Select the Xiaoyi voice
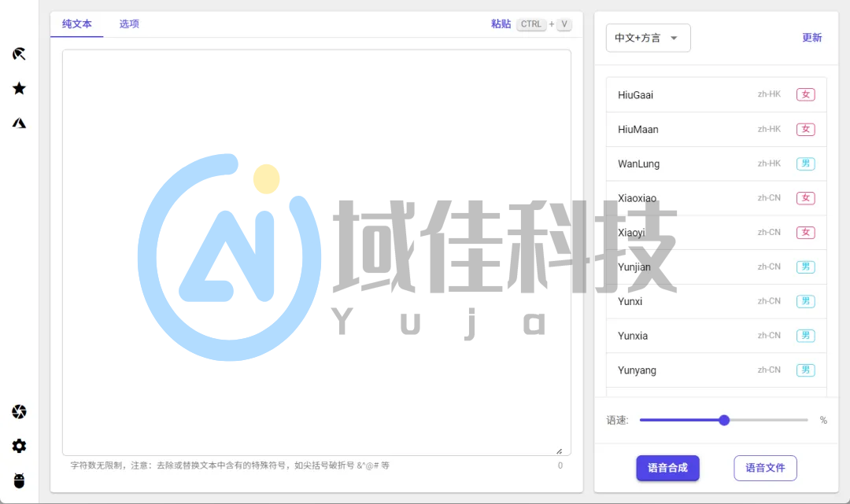850x504 pixels. pyautogui.click(x=716, y=233)
